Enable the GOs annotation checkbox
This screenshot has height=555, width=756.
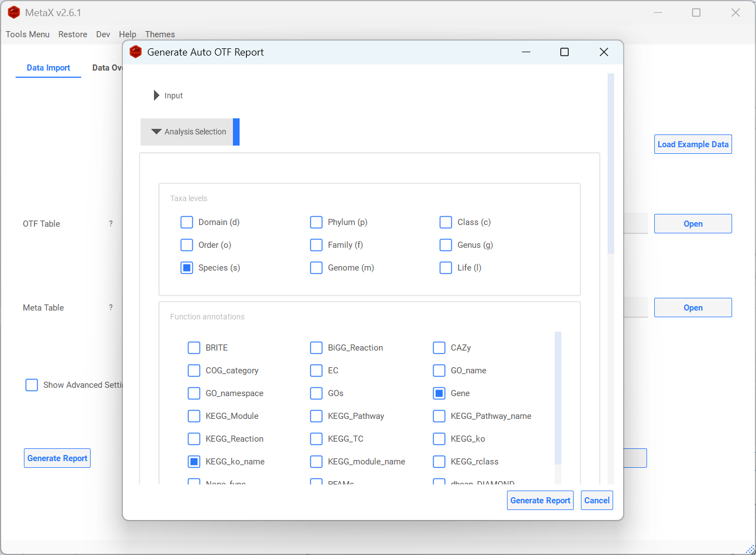pyautogui.click(x=316, y=393)
